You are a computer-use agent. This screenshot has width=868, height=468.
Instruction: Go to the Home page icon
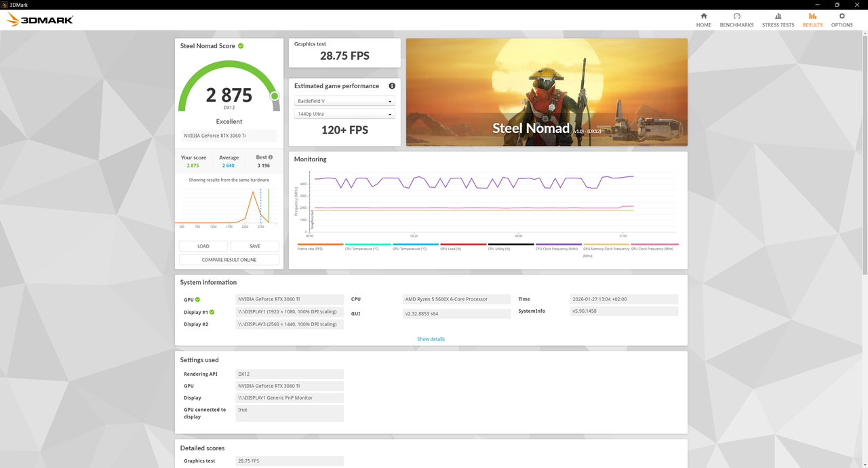704,16
